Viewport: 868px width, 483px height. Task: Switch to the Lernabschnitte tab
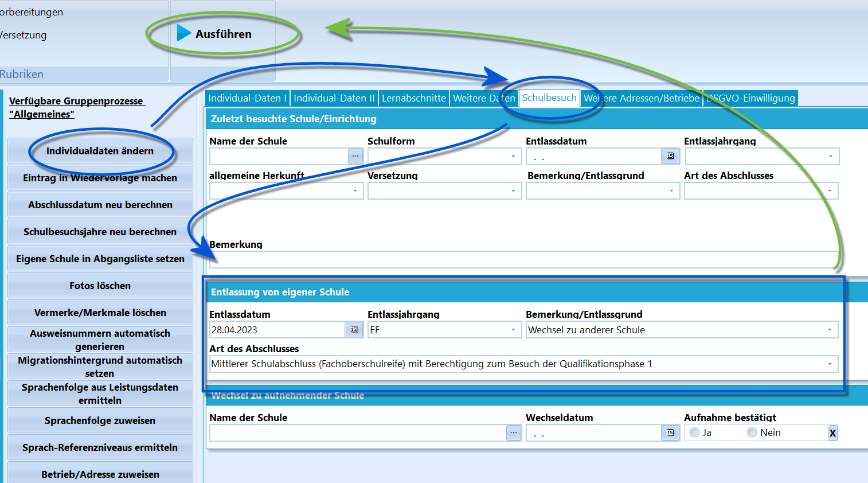(414, 98)
